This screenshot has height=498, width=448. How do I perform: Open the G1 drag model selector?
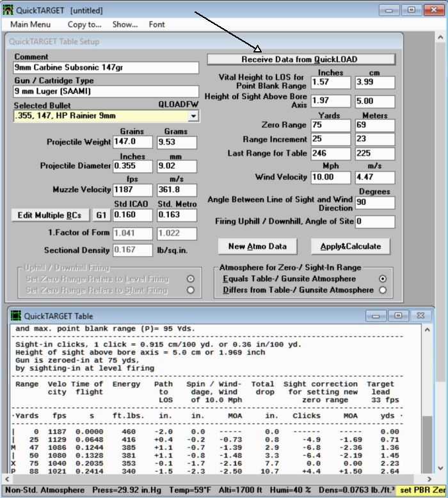(100, 215)
